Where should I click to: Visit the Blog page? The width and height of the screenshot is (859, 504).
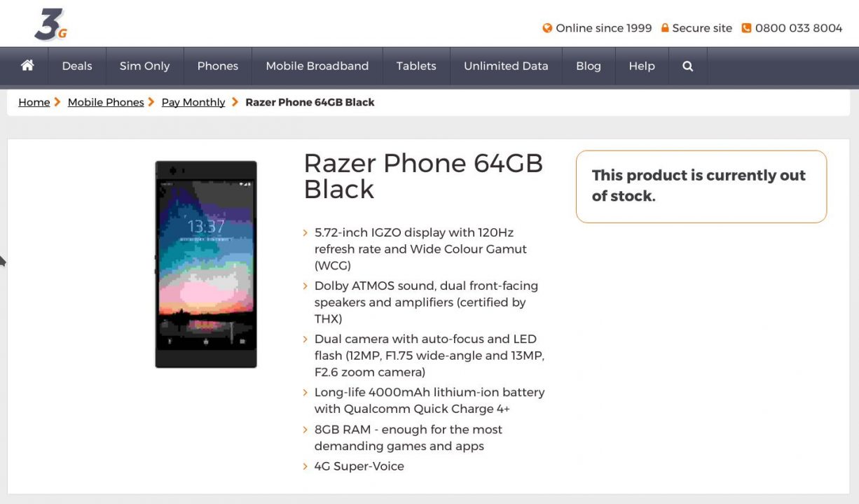589,66
